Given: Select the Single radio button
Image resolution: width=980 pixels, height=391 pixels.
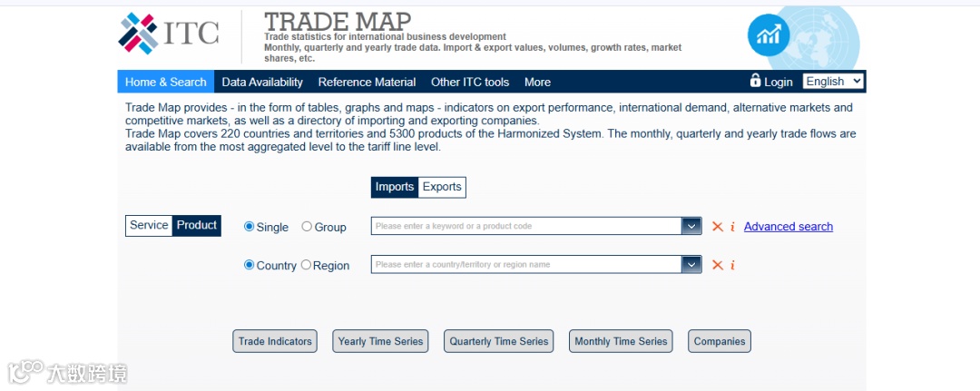Looking at the screenshot, I should coord(249,227).
